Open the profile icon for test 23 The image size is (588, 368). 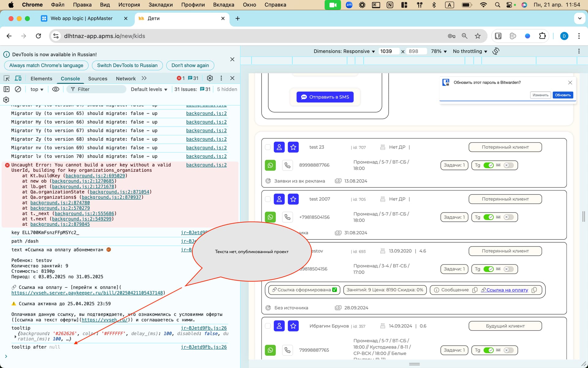(x=279, y=147)
